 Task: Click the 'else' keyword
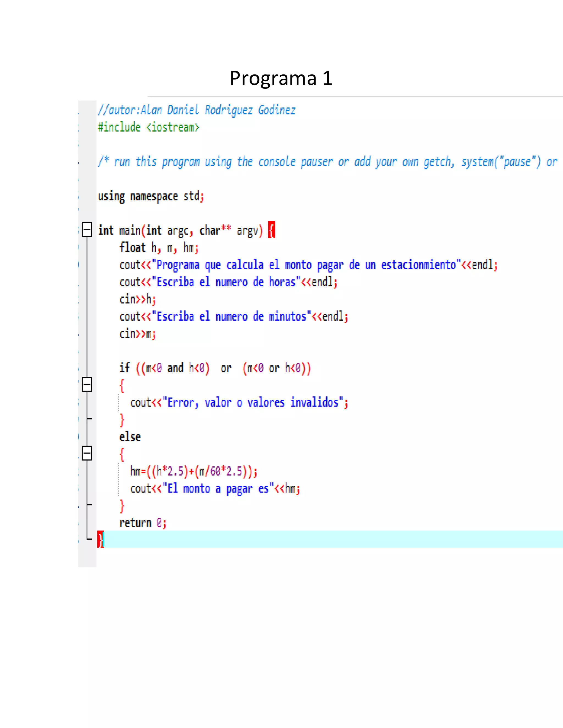click(130, 437)
